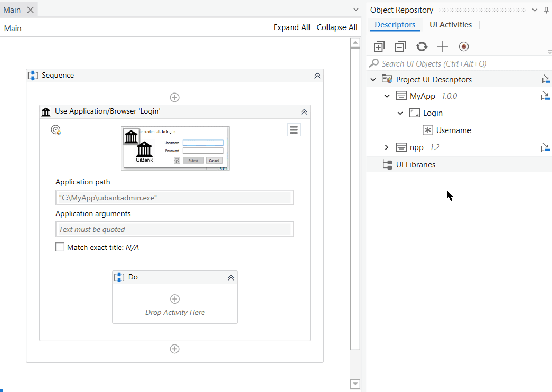Select Login screen in tree
Viewport: 552px width, 392px height.
pos(433,113)
